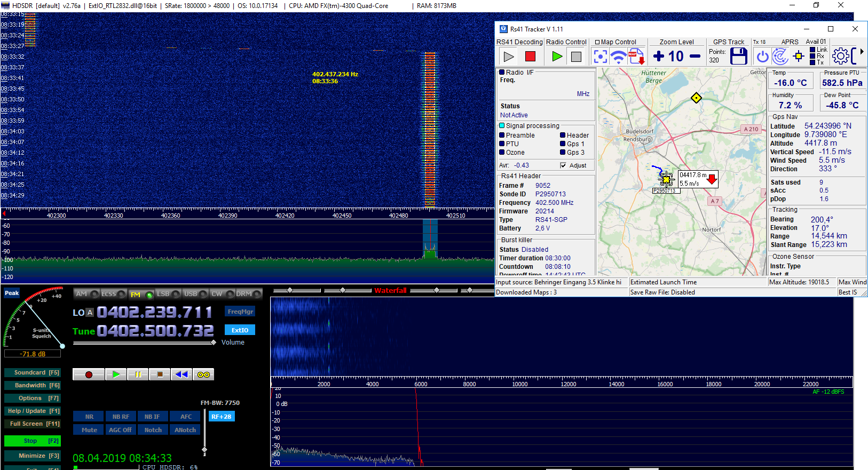Start RS41 decoding with the gray play icon

click(x=509, y=57)
